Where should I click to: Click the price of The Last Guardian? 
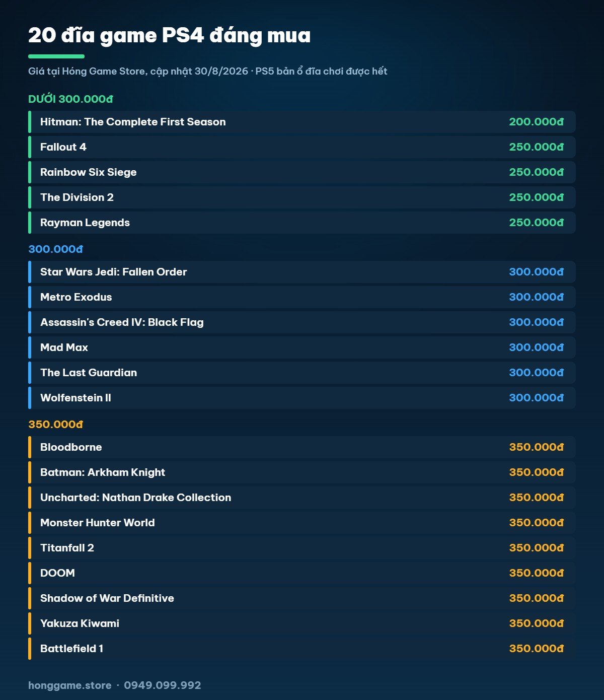pyautogui.click(x=536, y=373)
